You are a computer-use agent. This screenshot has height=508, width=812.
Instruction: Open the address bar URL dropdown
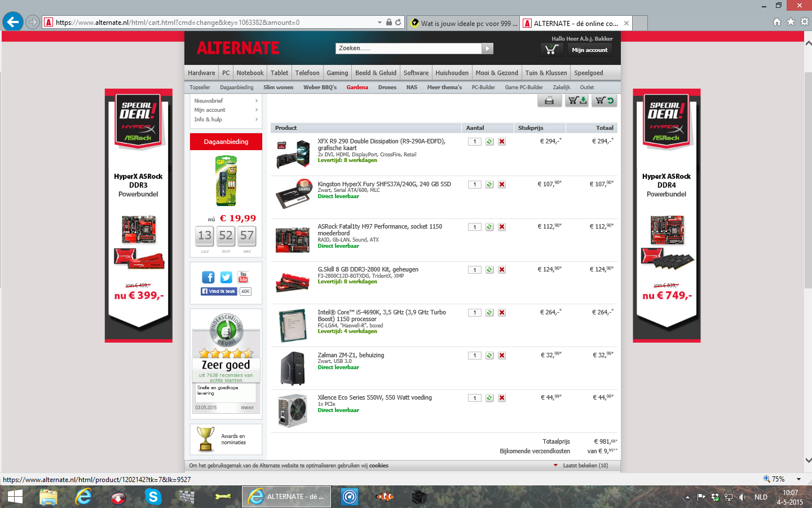pos(379,23)
